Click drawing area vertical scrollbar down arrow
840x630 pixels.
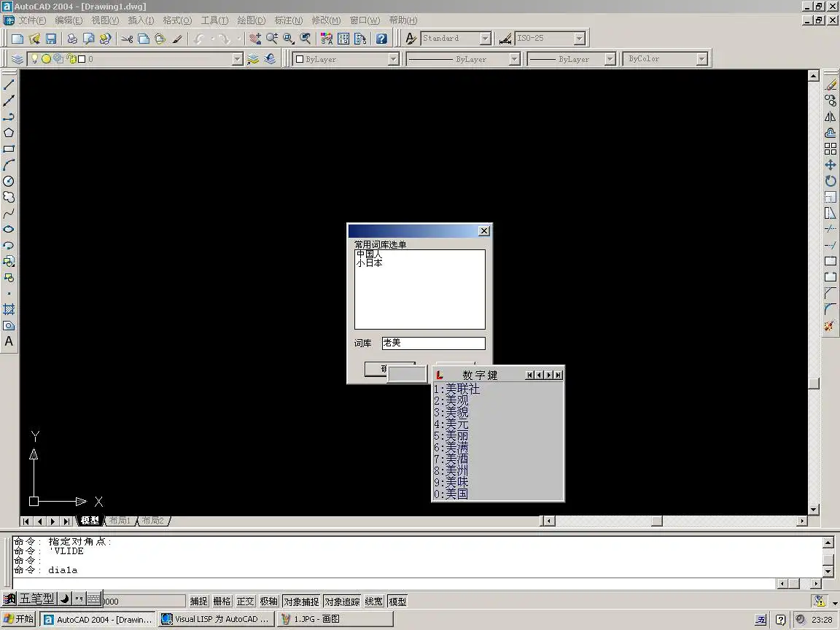[814, 510]
